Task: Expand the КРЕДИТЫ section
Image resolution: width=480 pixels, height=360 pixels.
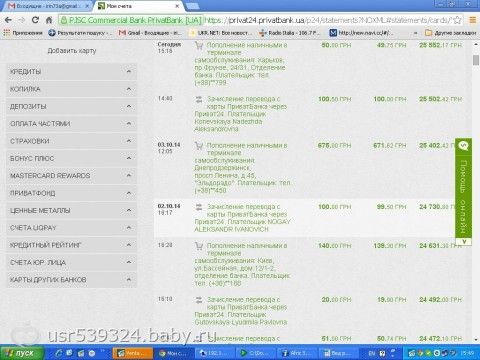Action: tap(71, 71)
